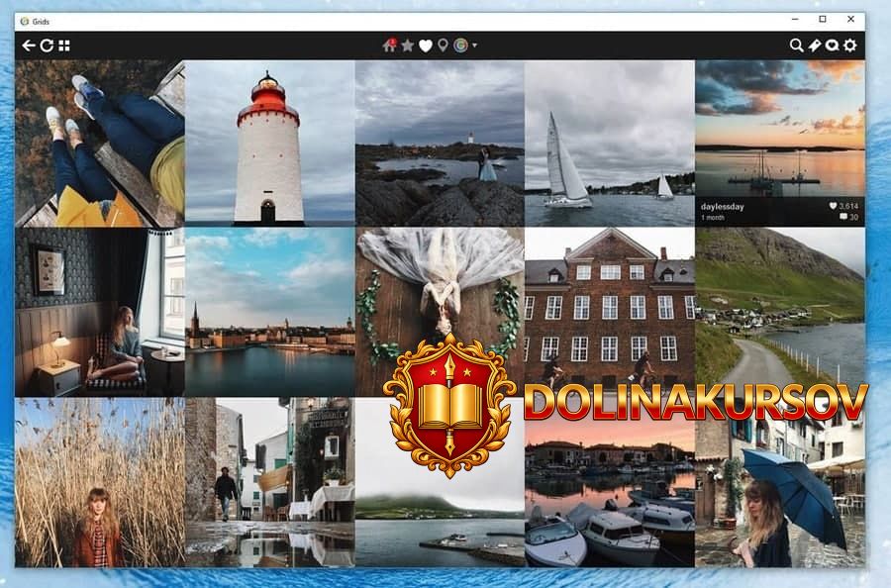
Task: Refresh the feed with the reload icon
Action: click(47, 46)
